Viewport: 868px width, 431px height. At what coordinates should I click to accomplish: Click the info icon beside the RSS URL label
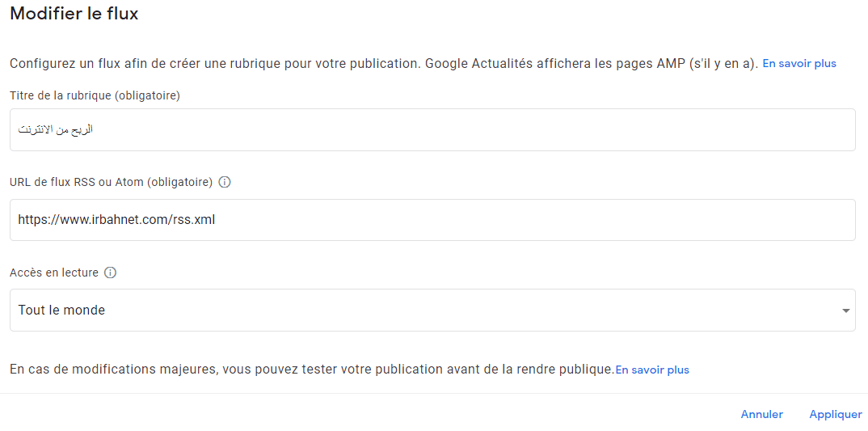tap(225, 182)
